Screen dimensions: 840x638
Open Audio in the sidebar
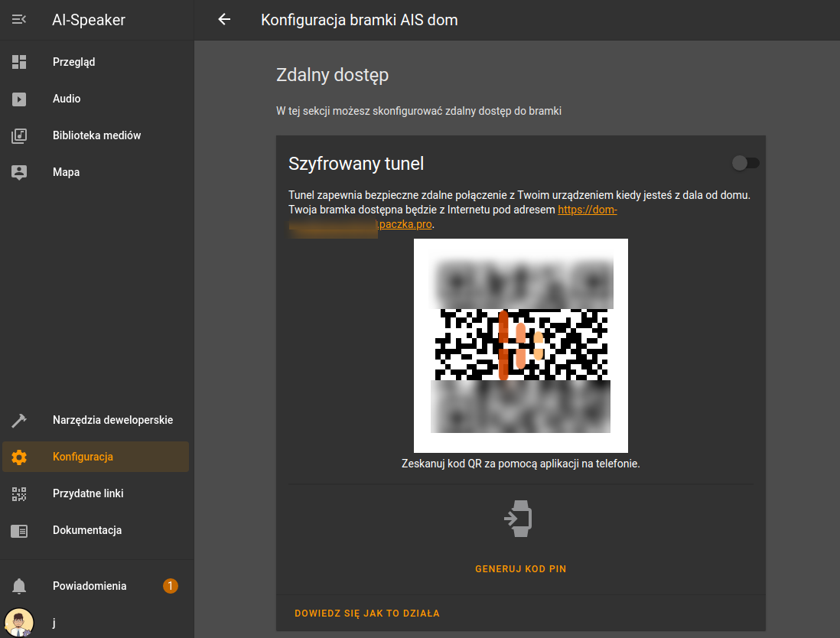pos(96,99)
